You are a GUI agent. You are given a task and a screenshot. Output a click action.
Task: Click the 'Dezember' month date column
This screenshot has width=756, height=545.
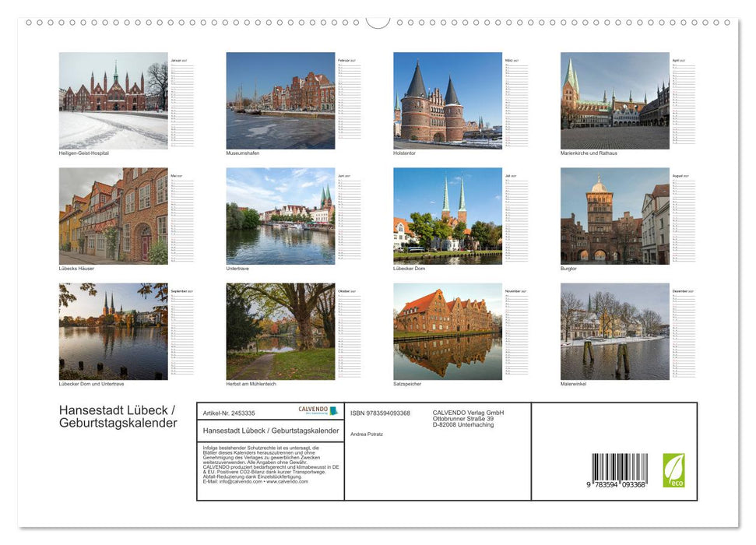point(684,333)
